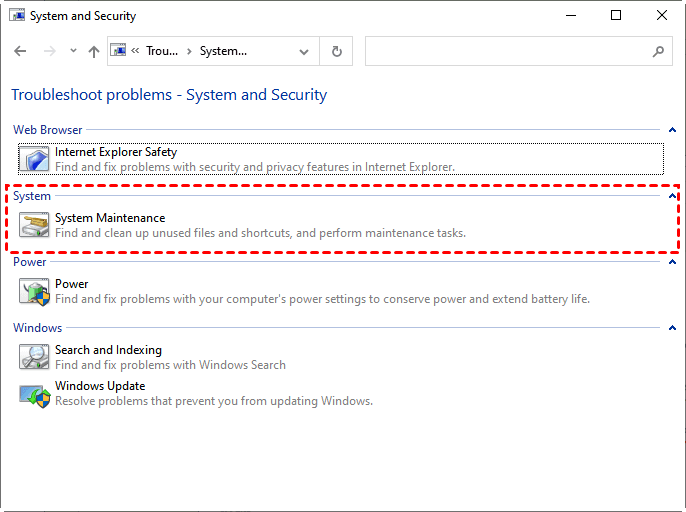Collapse the System section

(671, 196)
